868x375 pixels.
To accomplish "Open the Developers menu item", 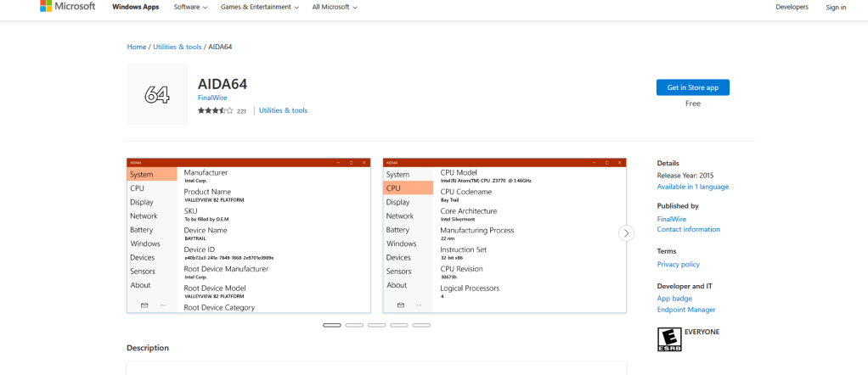I will [x=792, y=7].
